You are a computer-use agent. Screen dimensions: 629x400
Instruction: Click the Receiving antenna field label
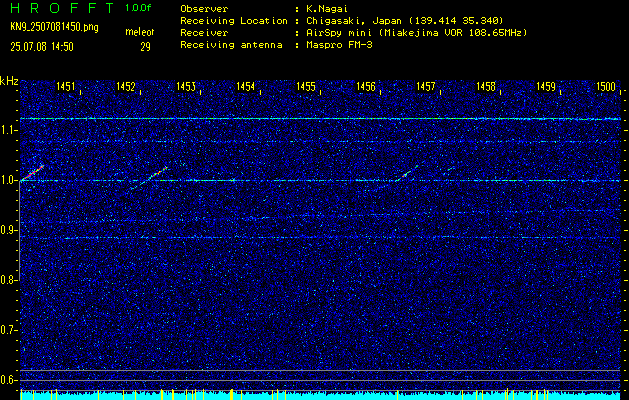(x=231, y=45)
